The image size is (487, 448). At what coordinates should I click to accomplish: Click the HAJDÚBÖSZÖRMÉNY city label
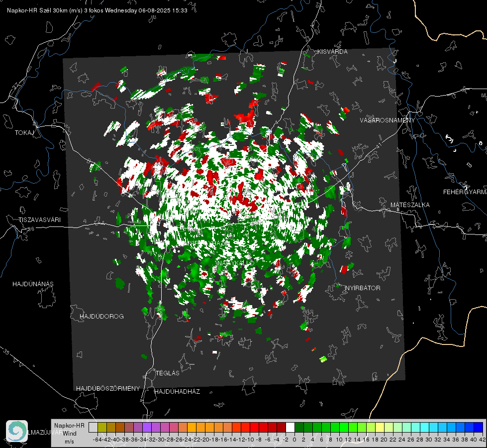tap(108, 389)
